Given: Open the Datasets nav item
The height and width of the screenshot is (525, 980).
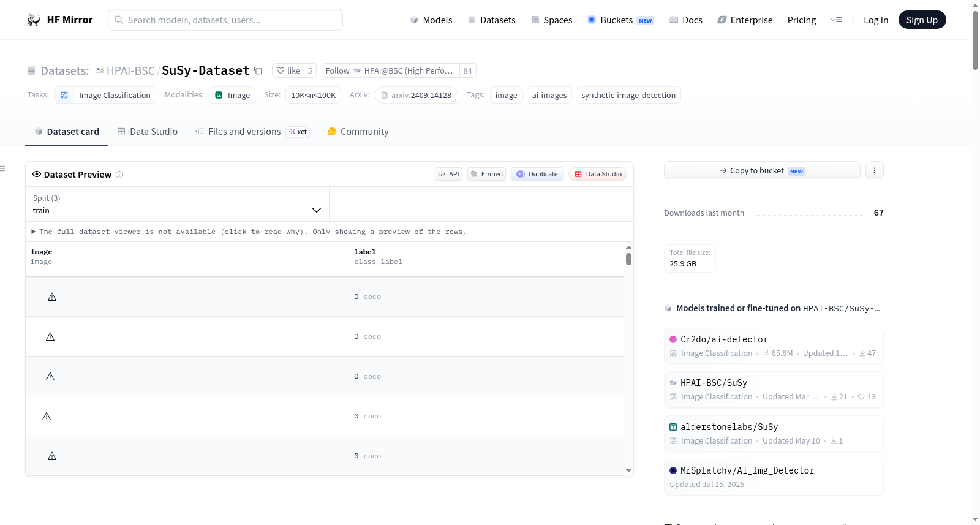Looking at the screenshot, I should pos(492,20).
